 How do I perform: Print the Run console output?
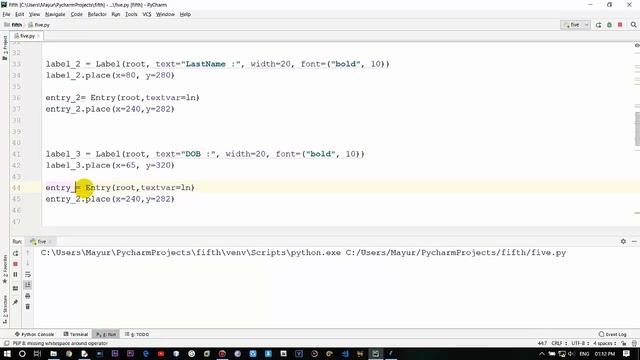pyautogui.click(x=28, y=296)
